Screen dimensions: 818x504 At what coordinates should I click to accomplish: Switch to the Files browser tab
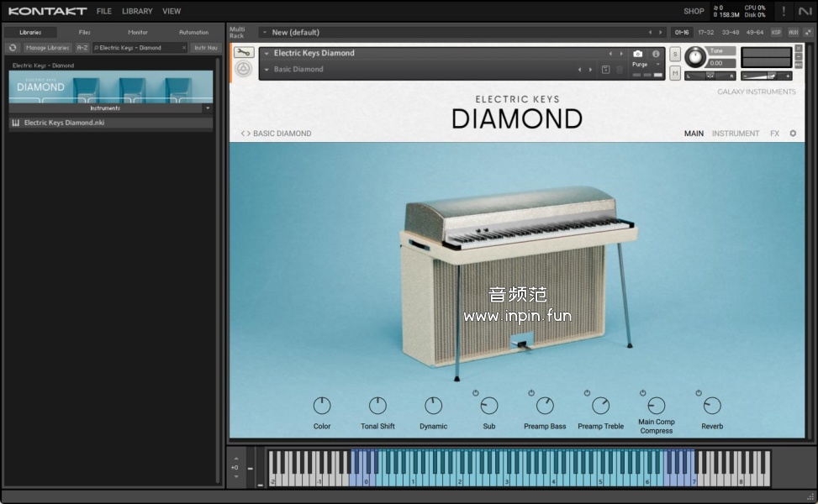(84, 32)
